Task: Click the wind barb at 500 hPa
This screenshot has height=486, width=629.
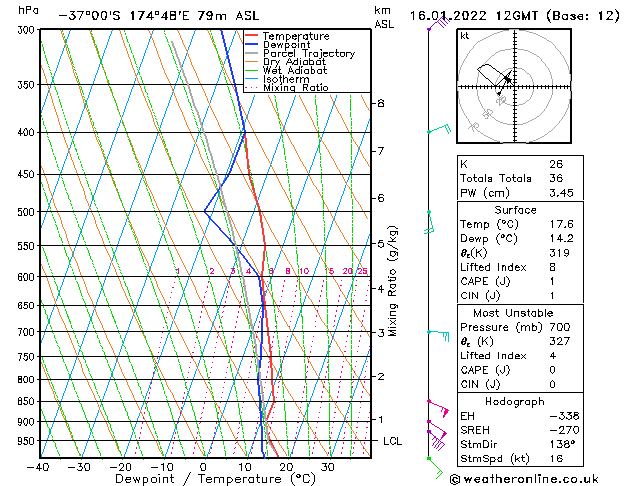Action: (x=429, y=222)
